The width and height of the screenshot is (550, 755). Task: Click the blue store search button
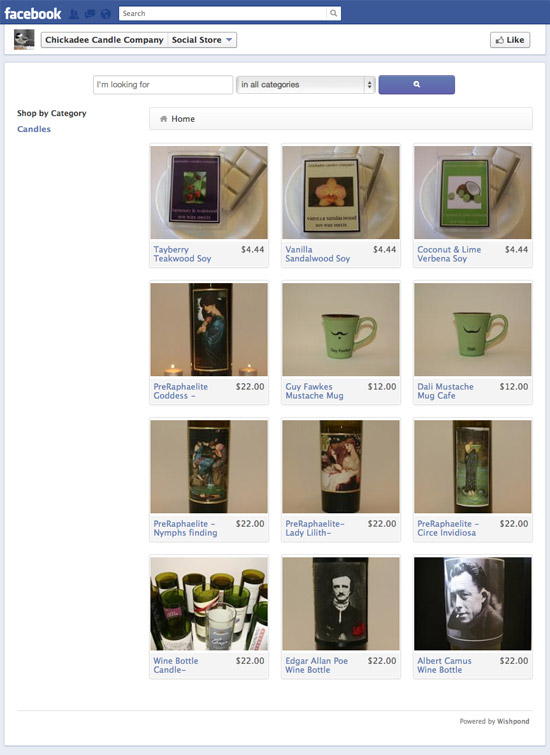pyautogui.click(x=417, y=84)
